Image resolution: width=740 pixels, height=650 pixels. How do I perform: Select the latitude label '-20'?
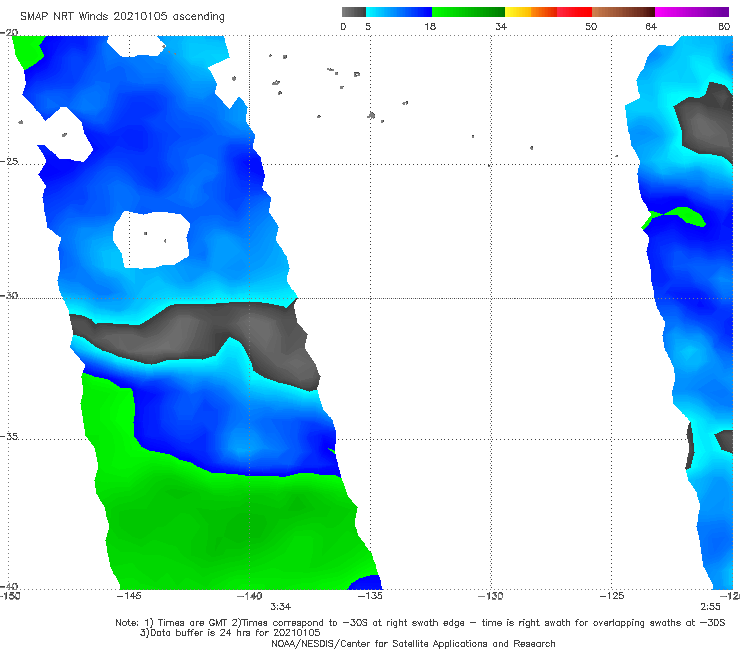9,32
